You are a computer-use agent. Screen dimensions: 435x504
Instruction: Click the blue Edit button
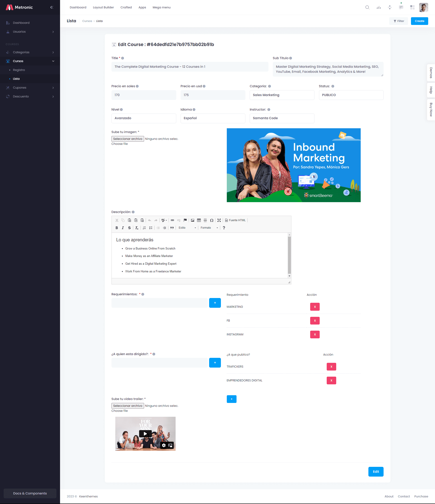click(376, 471)
